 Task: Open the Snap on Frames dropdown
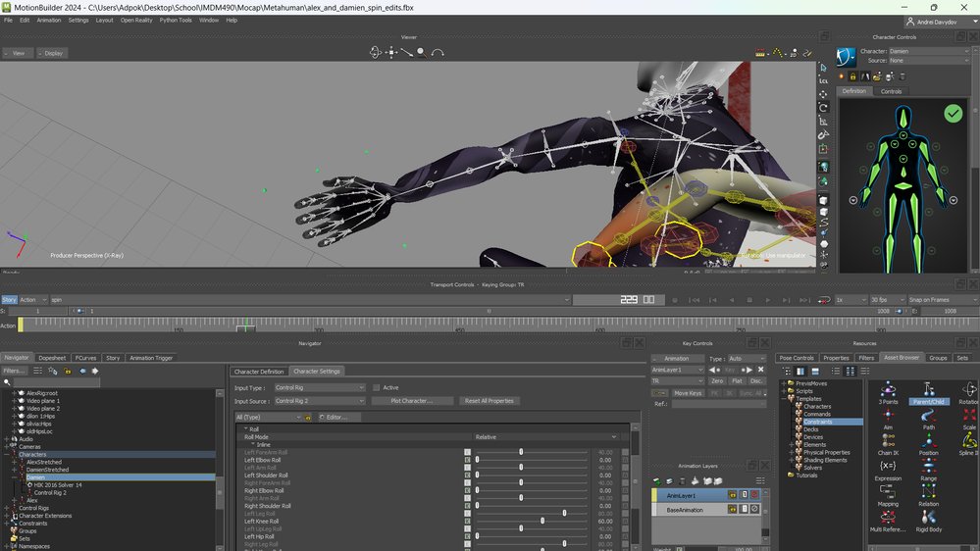(943, 300)
